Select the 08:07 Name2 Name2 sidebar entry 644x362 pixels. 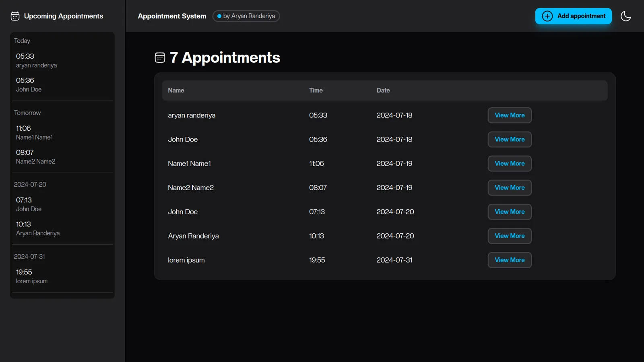pos(62,156)
